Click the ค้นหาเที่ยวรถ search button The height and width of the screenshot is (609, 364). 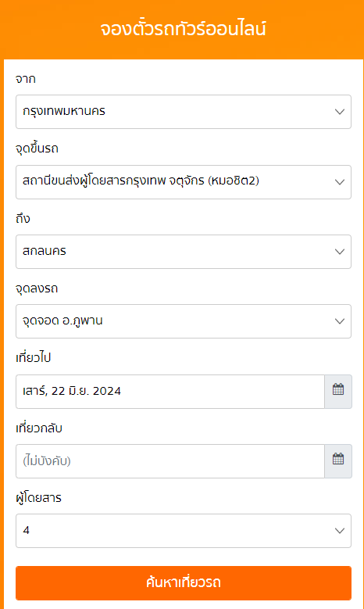pos(183,583)
